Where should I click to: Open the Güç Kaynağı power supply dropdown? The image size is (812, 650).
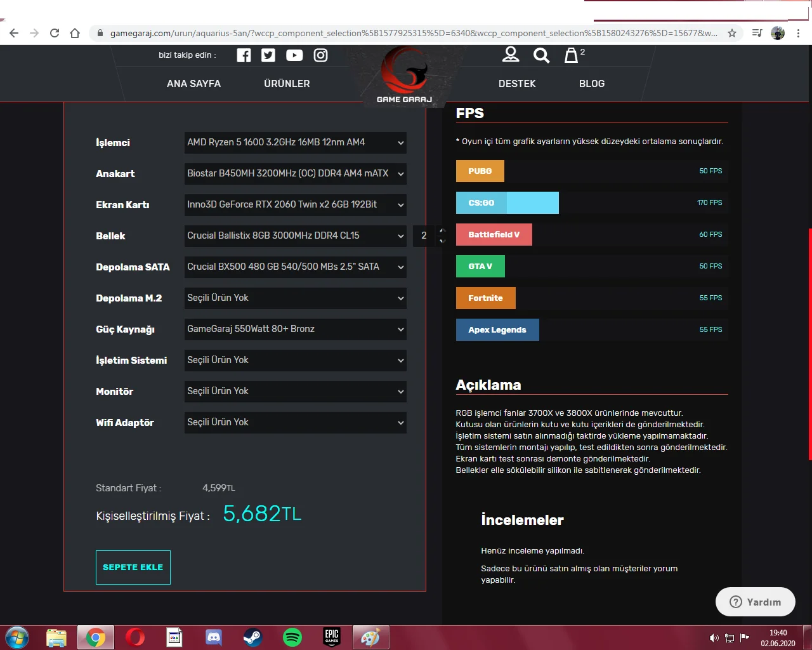296,329
